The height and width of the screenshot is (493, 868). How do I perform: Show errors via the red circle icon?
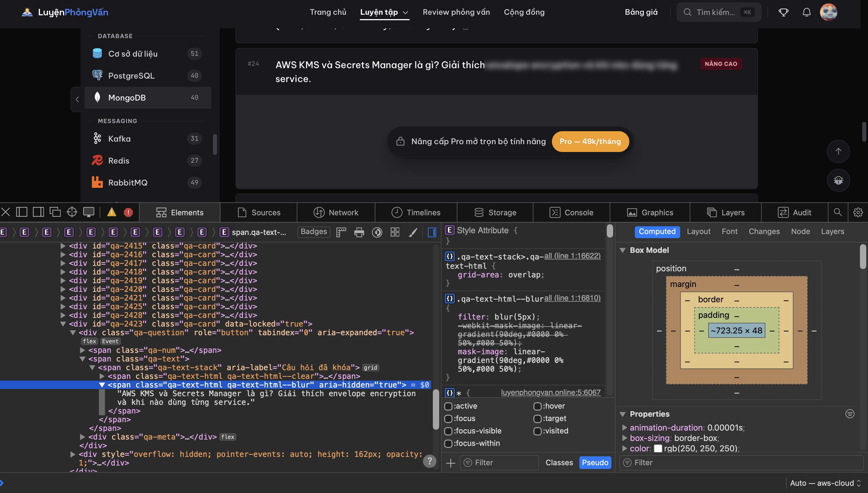coord(128,212)
